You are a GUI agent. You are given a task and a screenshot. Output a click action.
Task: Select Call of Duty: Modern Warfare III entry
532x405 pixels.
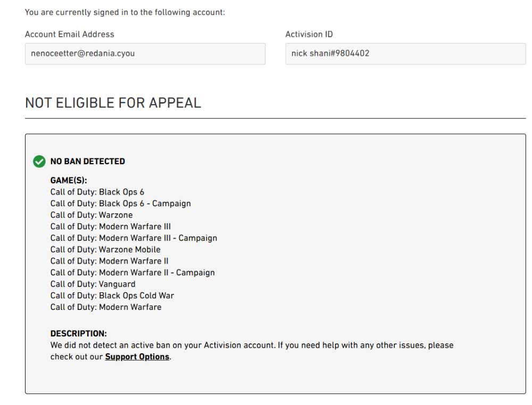(x=110, y=226)
